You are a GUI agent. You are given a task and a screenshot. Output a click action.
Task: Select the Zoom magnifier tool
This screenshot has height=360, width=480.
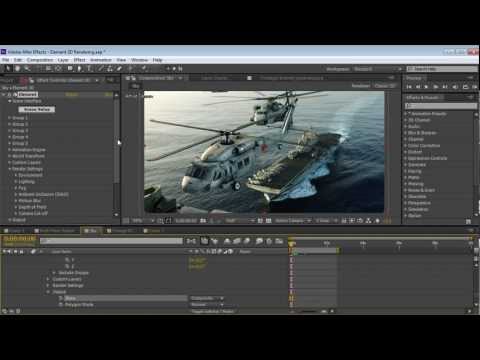click(x=27, y=68)
